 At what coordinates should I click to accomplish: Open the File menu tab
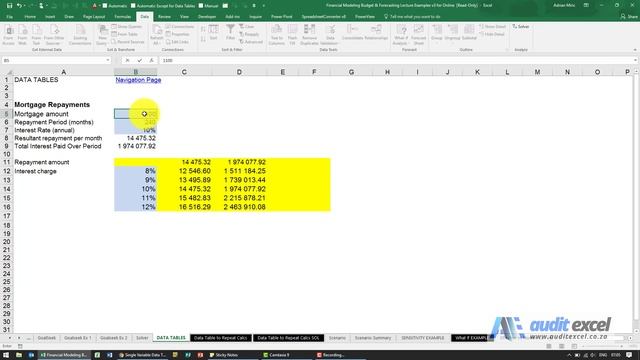9,17
